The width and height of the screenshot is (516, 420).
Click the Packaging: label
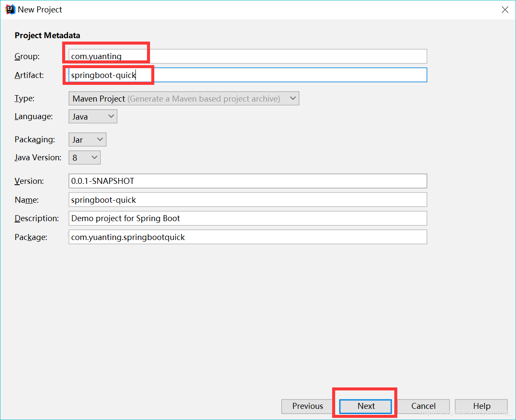click(x=35, y=140)
